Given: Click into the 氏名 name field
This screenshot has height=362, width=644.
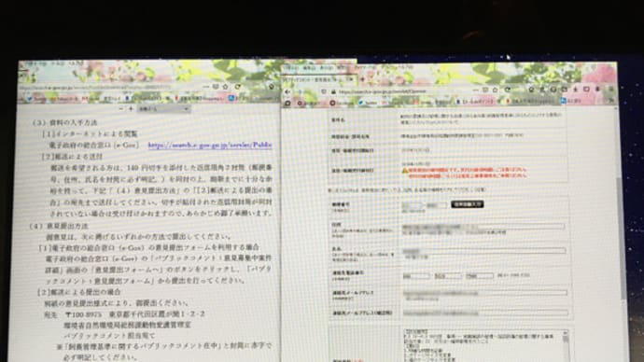Looking at the screenshot, I should click(x=483, y=250).
